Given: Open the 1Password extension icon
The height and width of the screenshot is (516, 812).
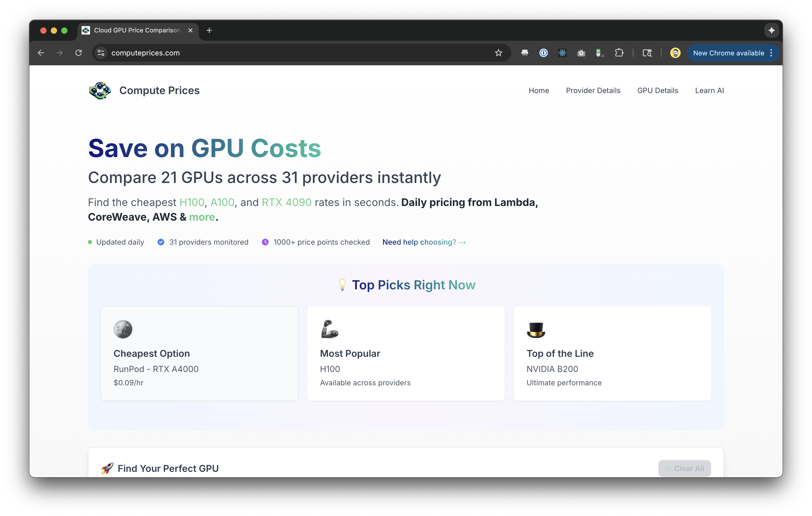Looking at the screenshot, I should 544,53.
